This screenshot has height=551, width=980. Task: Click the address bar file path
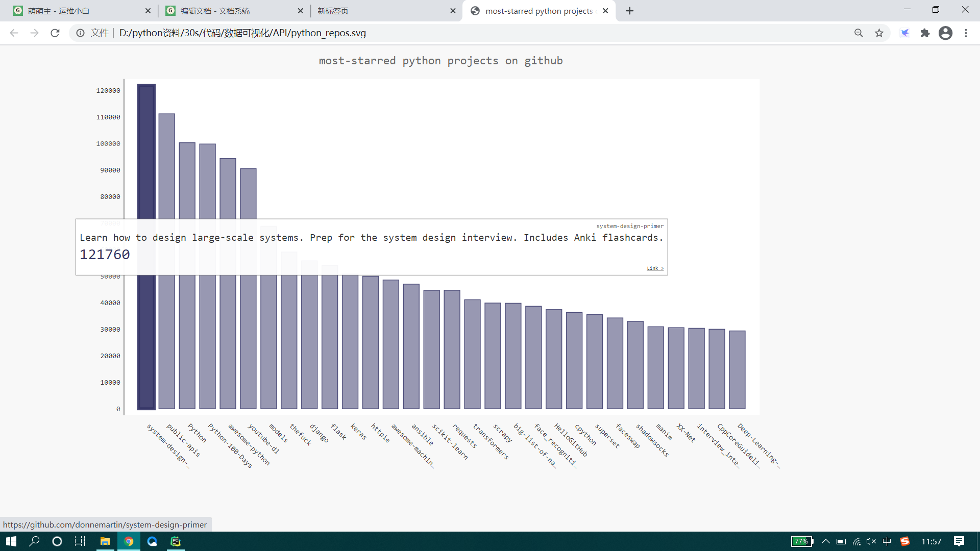pyautogui.click(x=242, y=33)
